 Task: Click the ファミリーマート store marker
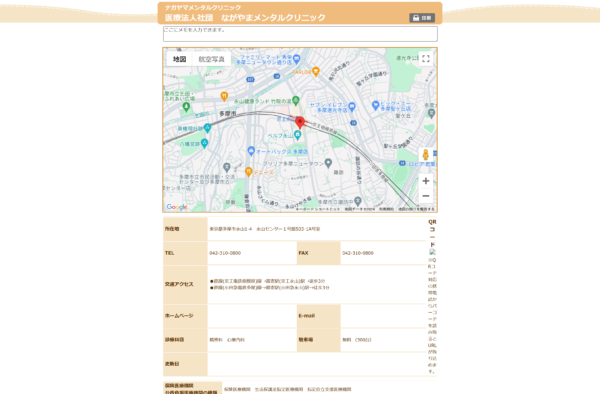(x=297, y=59)
